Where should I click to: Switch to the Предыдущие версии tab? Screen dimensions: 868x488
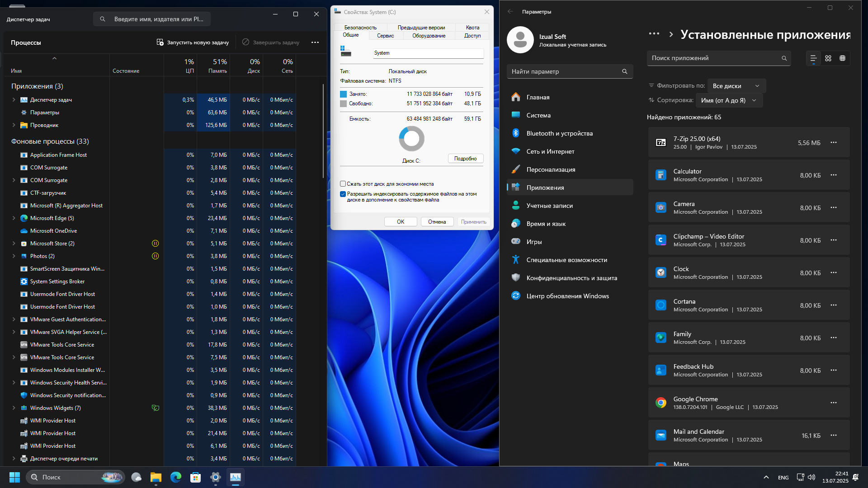[x=421, y=28]
